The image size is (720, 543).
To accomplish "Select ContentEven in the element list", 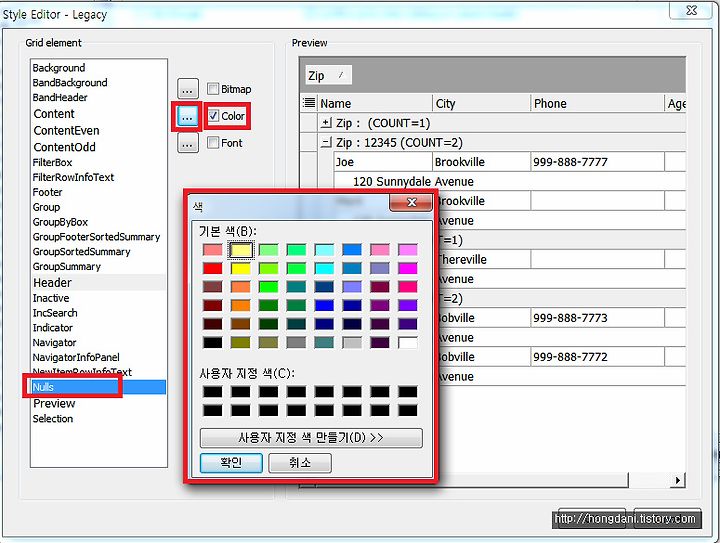I will (x=98, y=130).
